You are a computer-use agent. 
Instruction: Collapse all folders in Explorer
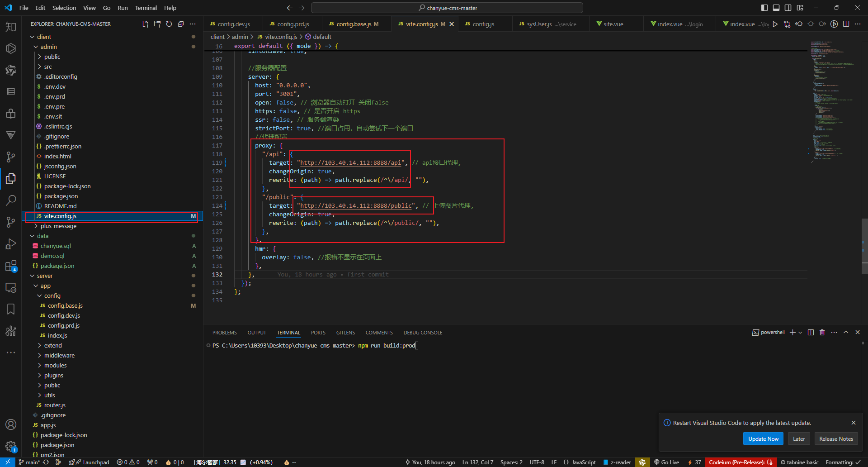pyautogui.click(x=181, y=24)
